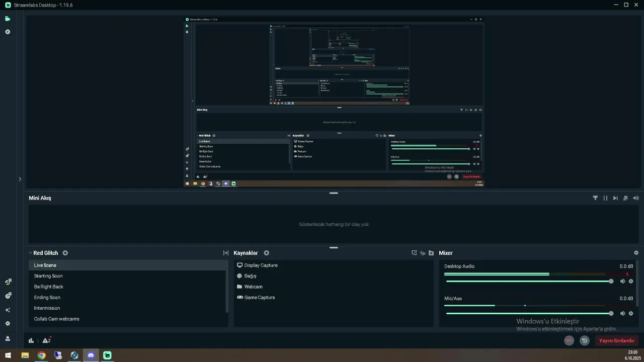Click the handle above the scenes panel

[x=334, y=247]
